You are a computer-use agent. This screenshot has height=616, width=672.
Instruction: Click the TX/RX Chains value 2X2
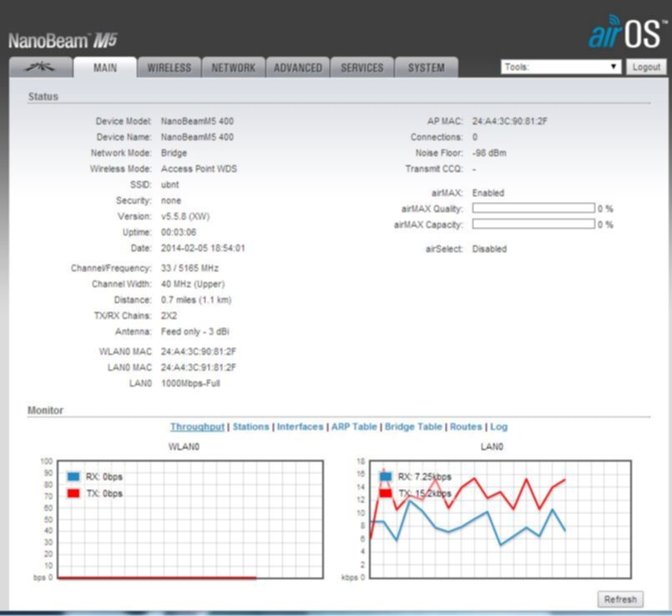tap(169, 316)
